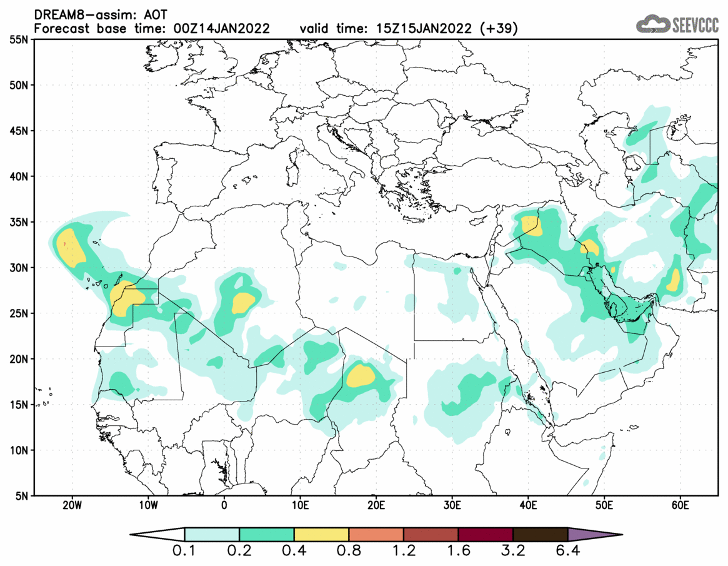This screenshot has height=566, width=728.
Task: Click the green 0.2–0.4 legend swatch
Action: [x=266, y=534]
